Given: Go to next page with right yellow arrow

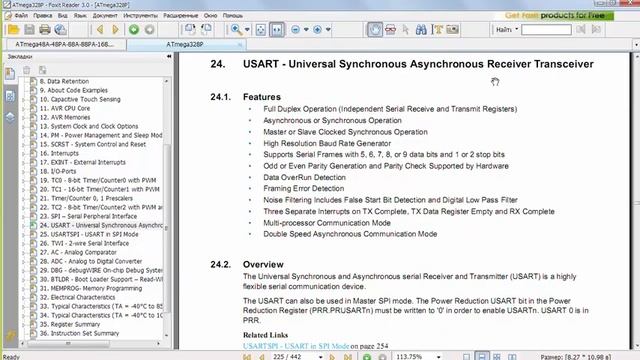Looking at the screenshot, I should [116, 29].
